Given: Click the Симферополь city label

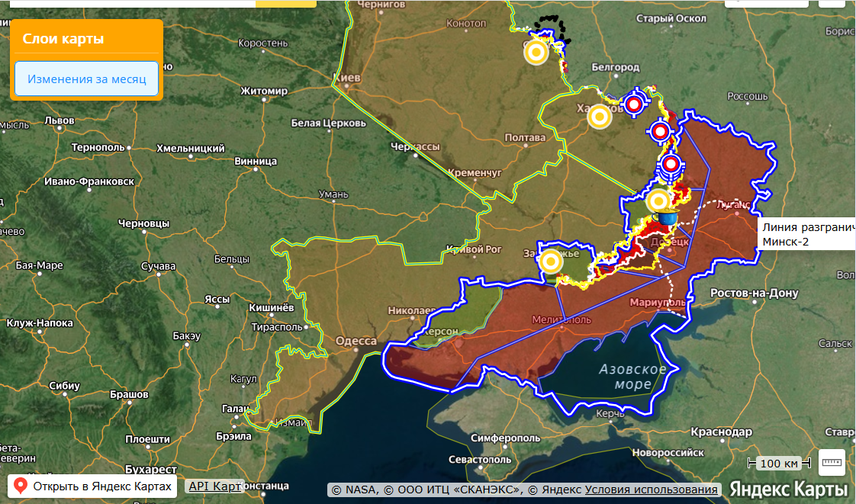Looking at the screenshot, I should coord(505,438).
